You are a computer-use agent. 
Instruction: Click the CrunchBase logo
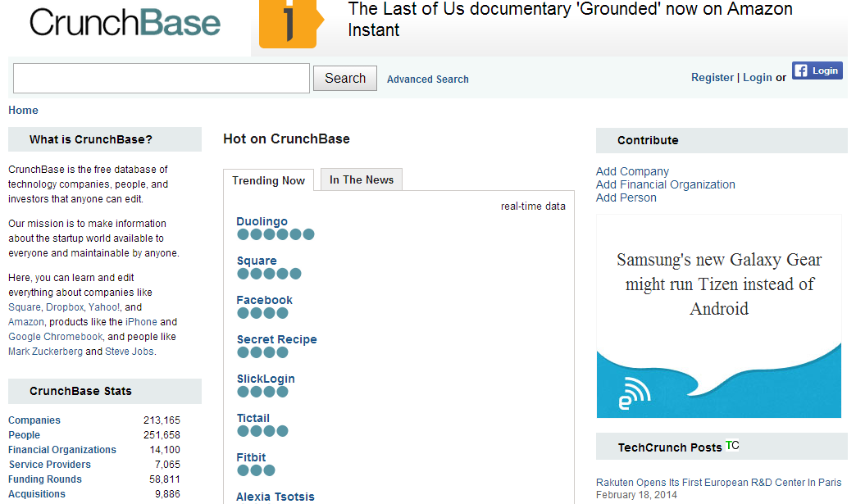pos(125,23)
